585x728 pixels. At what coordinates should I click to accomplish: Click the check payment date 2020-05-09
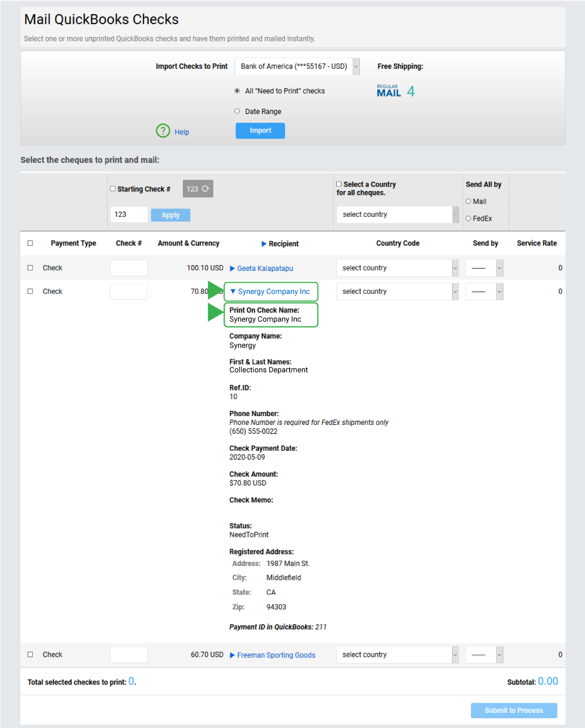pos(247,457)
